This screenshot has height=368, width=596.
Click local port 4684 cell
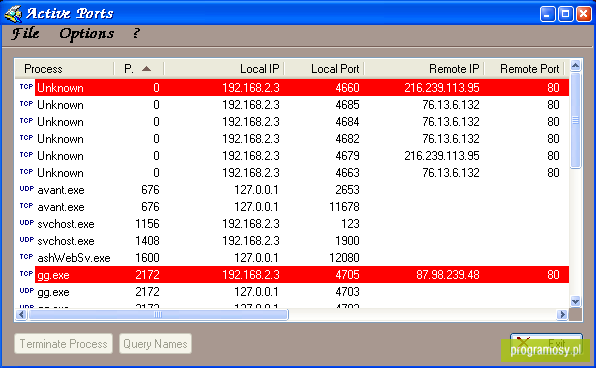(347, 122)
